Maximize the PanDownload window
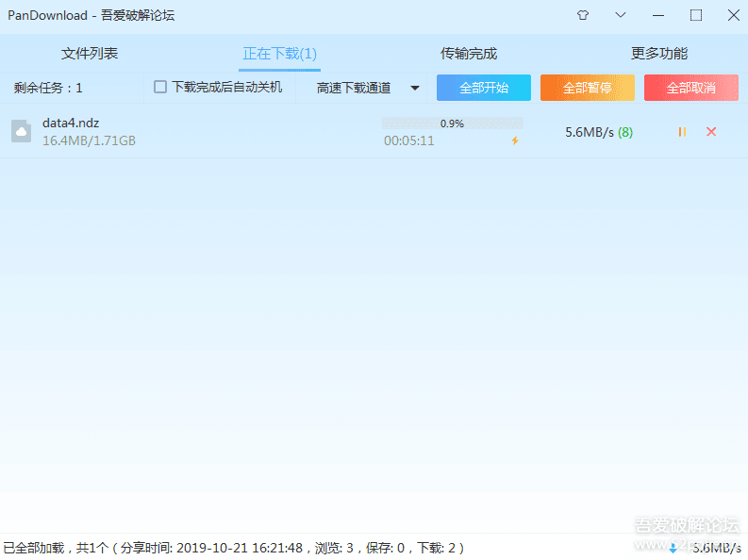The image size is (748, 560). [696, 15]
